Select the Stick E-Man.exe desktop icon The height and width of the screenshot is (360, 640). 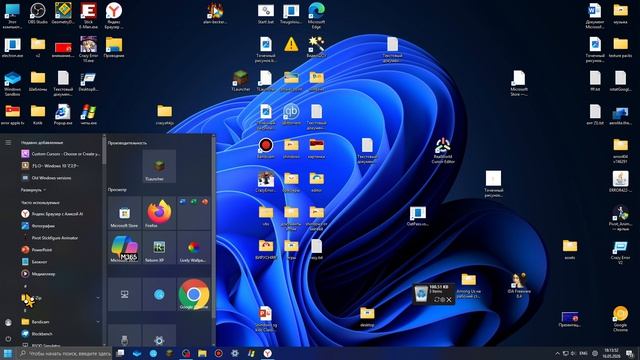coord(89,16)
